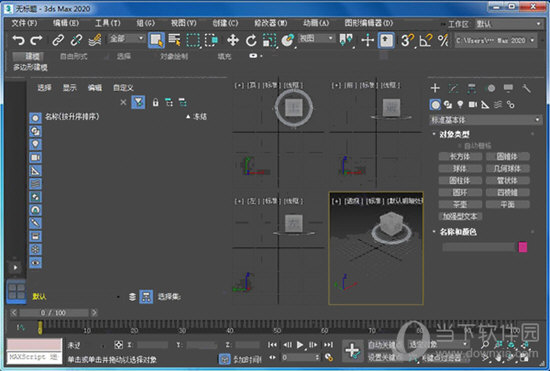The height and width of the screenshot is (371, 550).
Task: Click the 球体 sphere button
Action: 460,168
